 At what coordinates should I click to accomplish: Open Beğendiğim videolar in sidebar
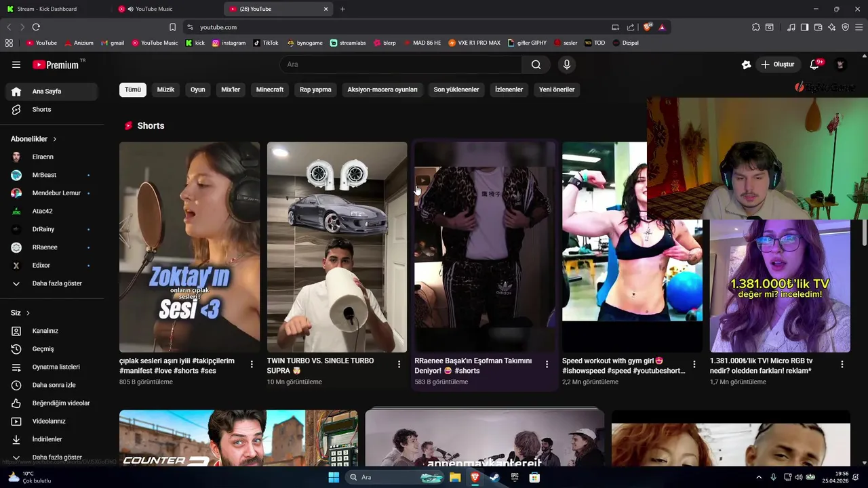[52, 403]
